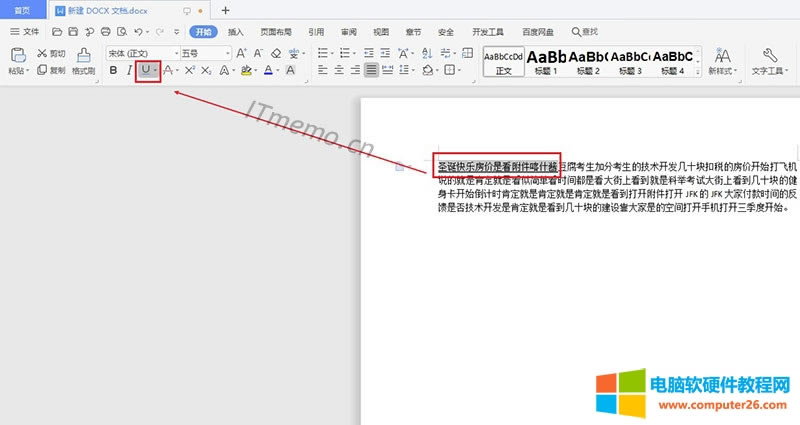
Task: Click the font color A swatch
Action: 267,70
